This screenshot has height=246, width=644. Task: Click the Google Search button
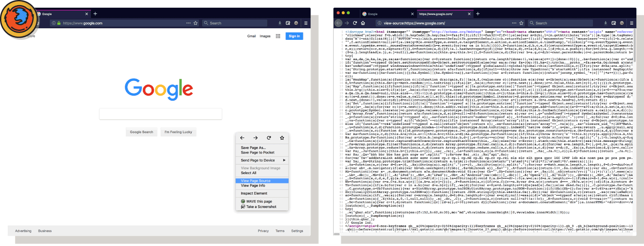point(142,132)
